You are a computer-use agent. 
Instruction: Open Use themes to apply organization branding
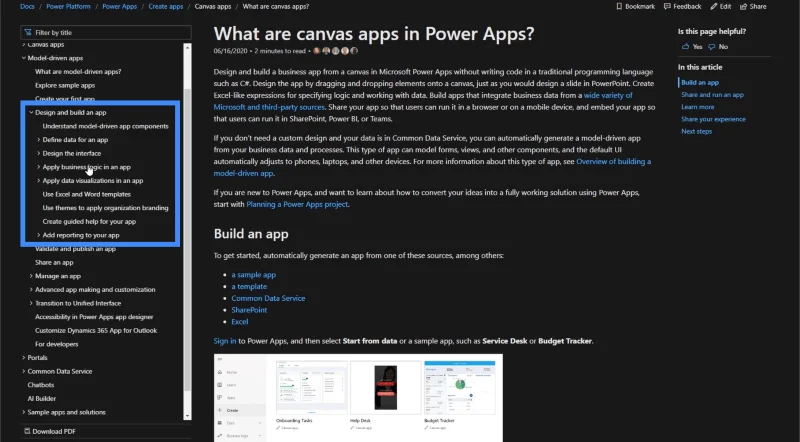coord(106,208)
